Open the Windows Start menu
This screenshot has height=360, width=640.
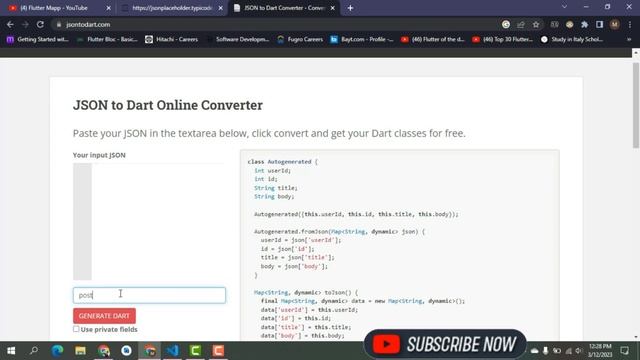click(11, 351)
